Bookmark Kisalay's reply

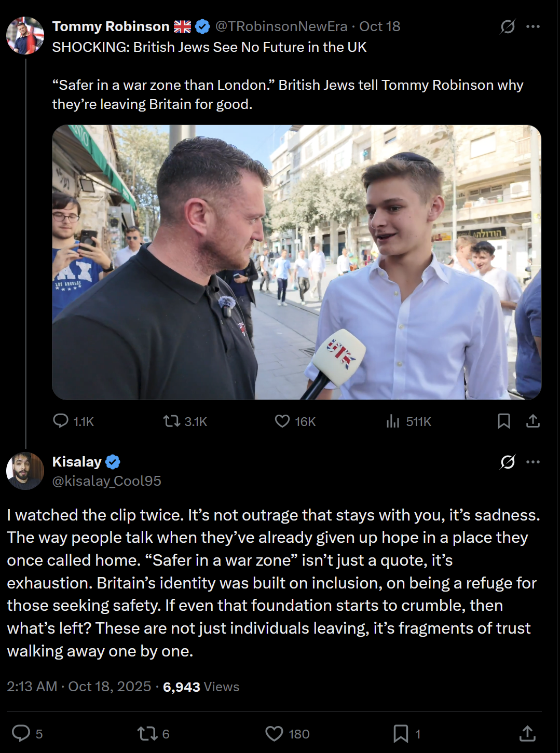click(401, 733)
